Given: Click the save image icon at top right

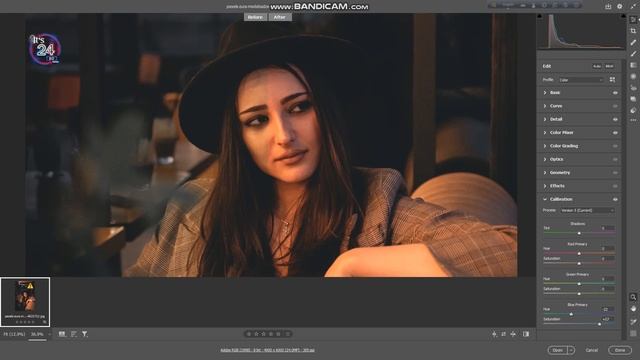Looking at the screenshot, I should pyautogui.click(x=608, y=7).
